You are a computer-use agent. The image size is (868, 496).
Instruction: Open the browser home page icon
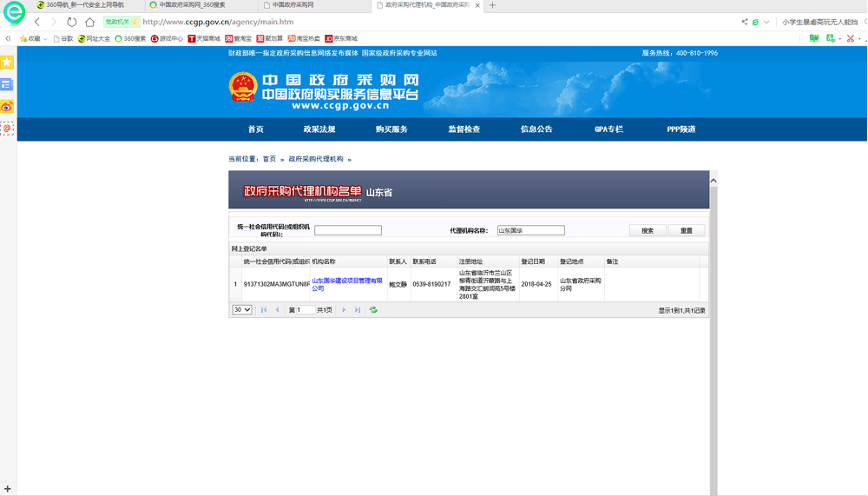click(x=89, y=22)
